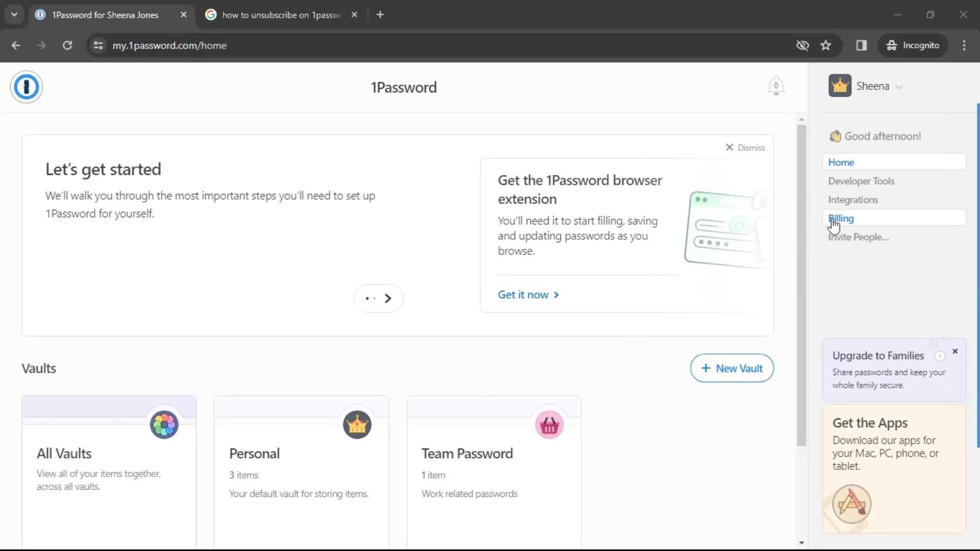The height and width of the screenshot is (551, 980).
Task: Open the browser side panel icon
Action: [861, 45]
